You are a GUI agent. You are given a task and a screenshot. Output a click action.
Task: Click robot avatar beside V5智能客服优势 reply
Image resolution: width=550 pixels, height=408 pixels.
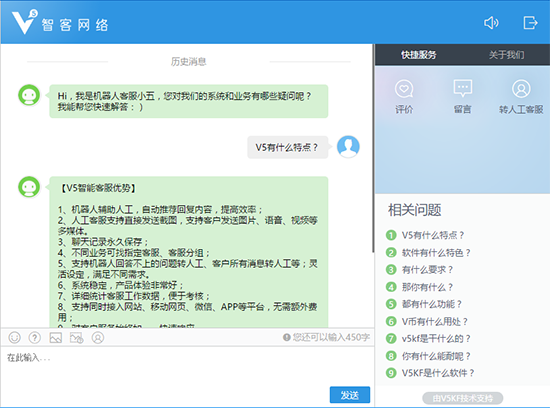click(x=29, y=187)
